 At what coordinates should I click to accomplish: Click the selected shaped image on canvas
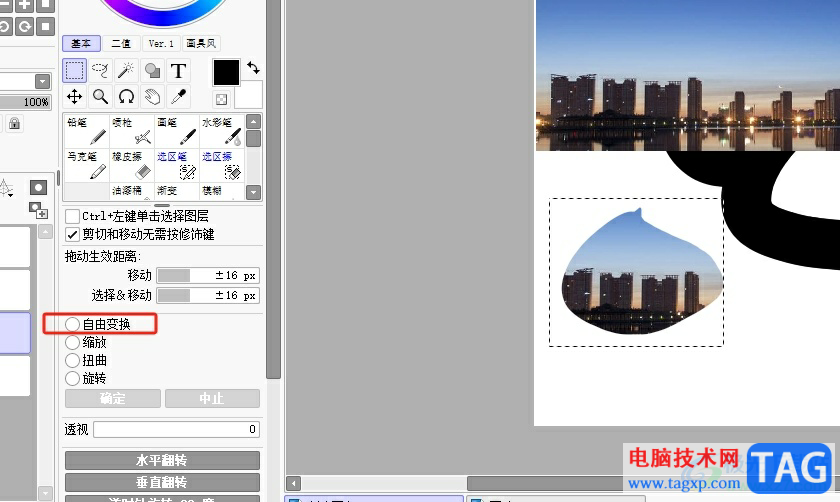642,273
